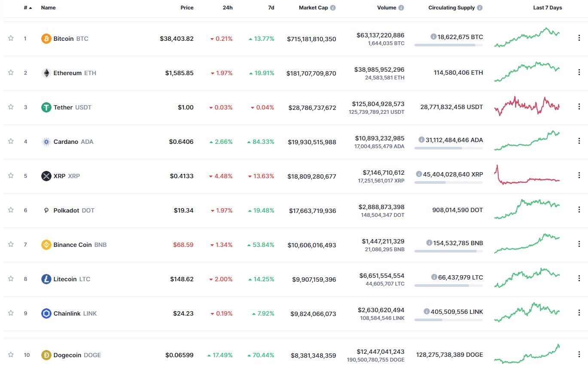Click the orange Bitcoin logo
This screenshot has width=588, height=371.
(46, 39)
